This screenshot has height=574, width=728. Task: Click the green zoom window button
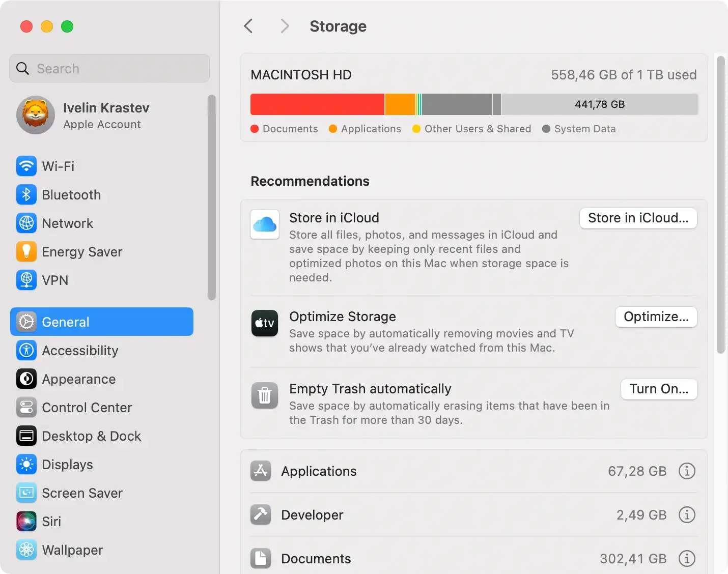[x=67, y=26]
